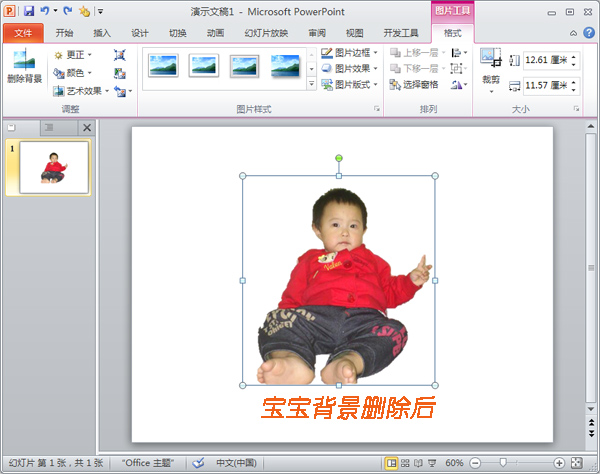Click the 中文(中国) language indicator
Image resolution: width=600 pixels, height=474 pixels.
pos(236,463)
